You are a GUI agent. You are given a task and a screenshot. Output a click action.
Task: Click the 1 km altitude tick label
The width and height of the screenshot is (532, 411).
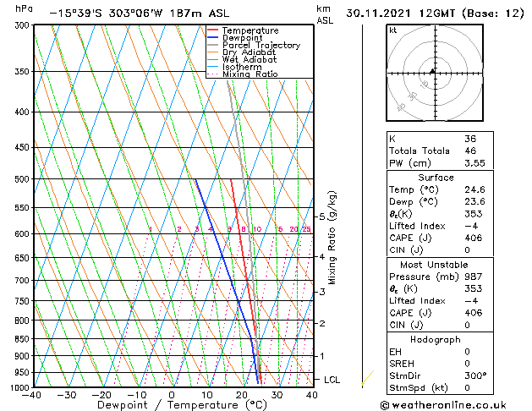click(x=322, y=356)
